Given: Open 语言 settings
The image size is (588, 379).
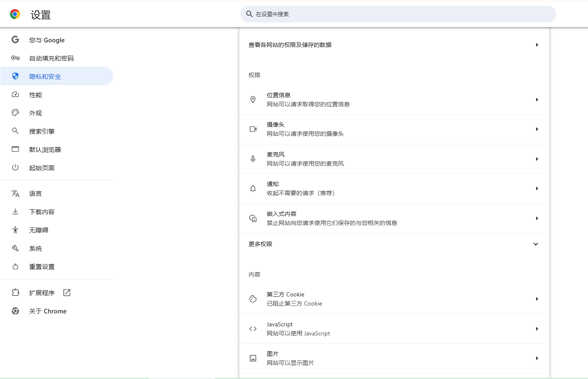Looking at the screenshot, I should point(57,193).
